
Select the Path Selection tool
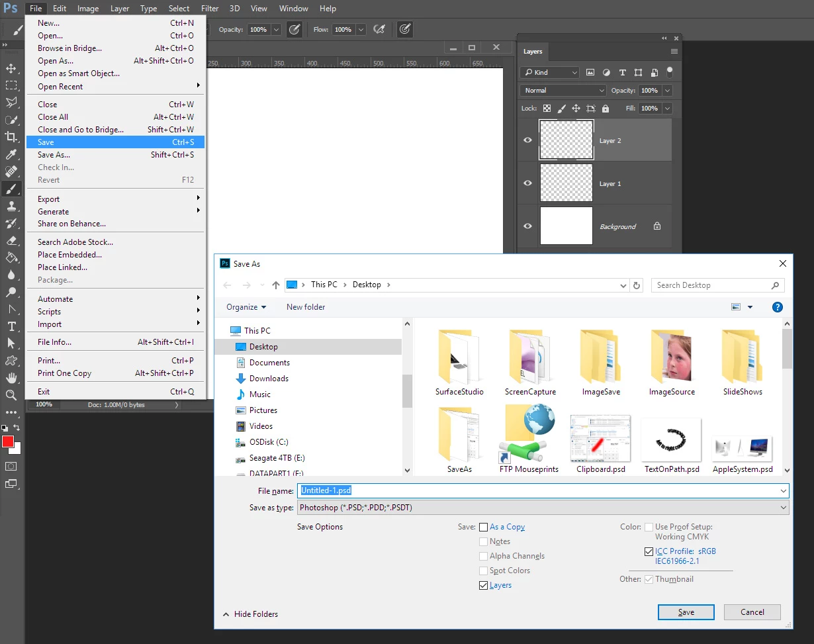pos(11,344)
